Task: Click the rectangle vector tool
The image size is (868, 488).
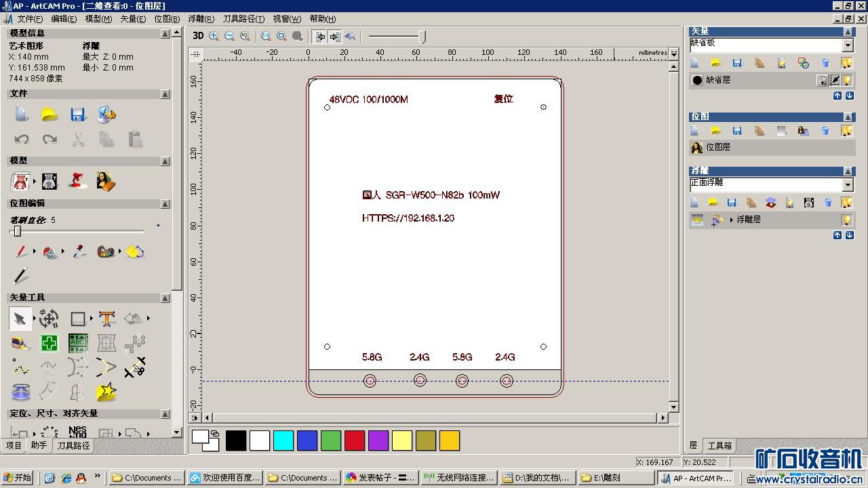Action: coord(78,319)
